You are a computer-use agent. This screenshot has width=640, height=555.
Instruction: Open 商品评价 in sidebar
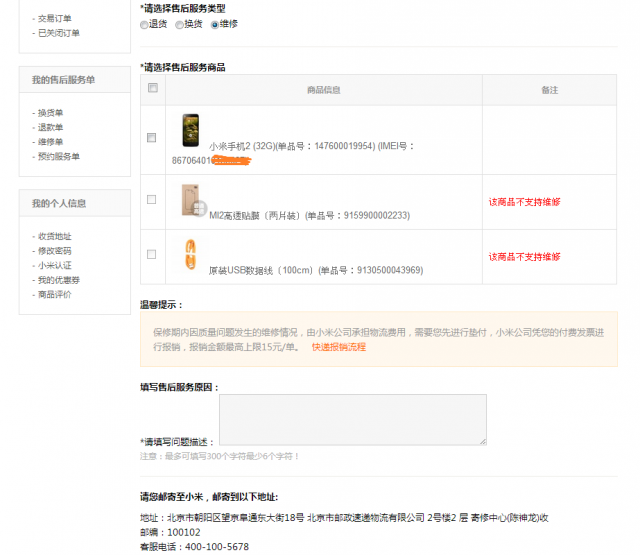55,294
